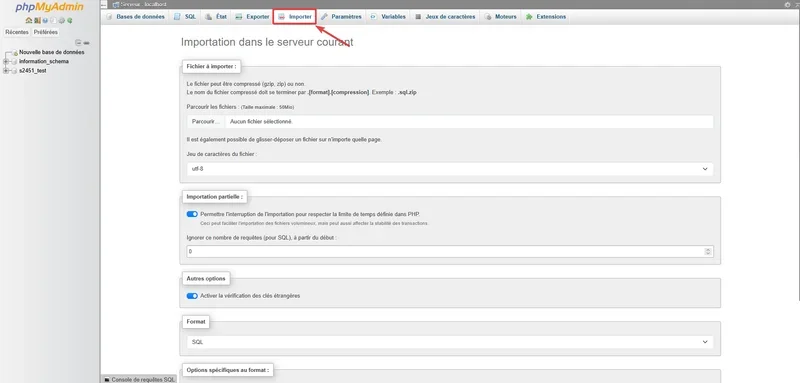The height and width of the screenshot is (383, 800).
Task: Open the Moteurs tab
Action: (501, 17)
